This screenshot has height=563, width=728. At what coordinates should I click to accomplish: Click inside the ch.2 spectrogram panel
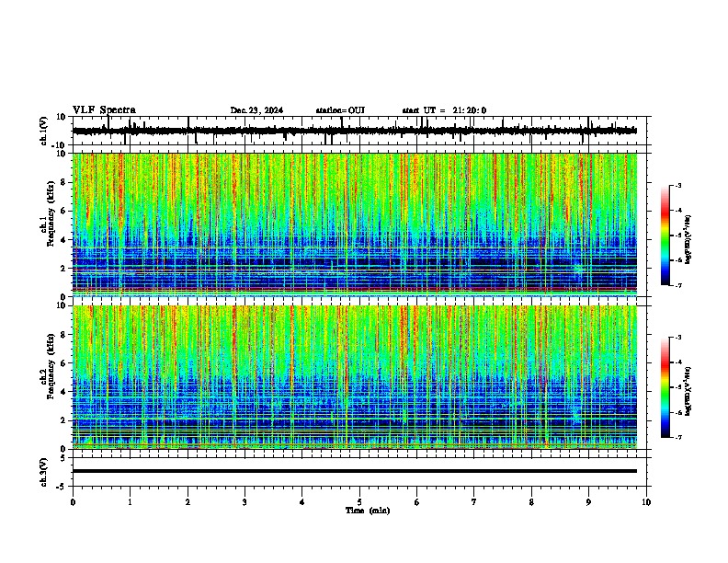354,377
